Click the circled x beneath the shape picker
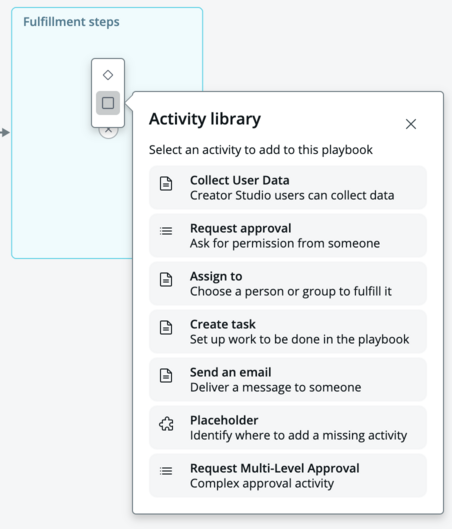 (108, 131)
